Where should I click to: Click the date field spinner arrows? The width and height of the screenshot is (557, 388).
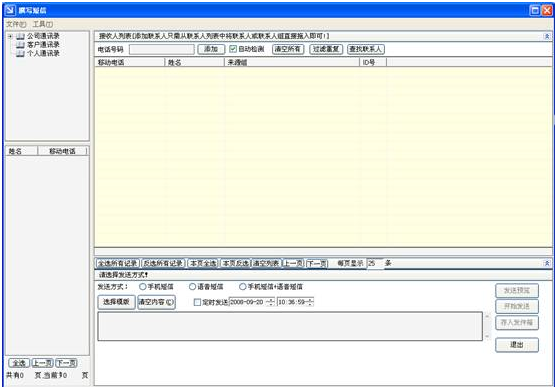click(271, 302)
